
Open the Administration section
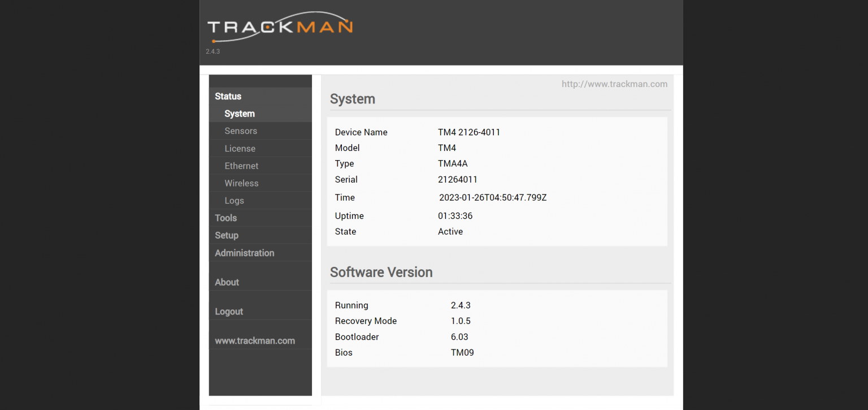[x=245, y=253]
